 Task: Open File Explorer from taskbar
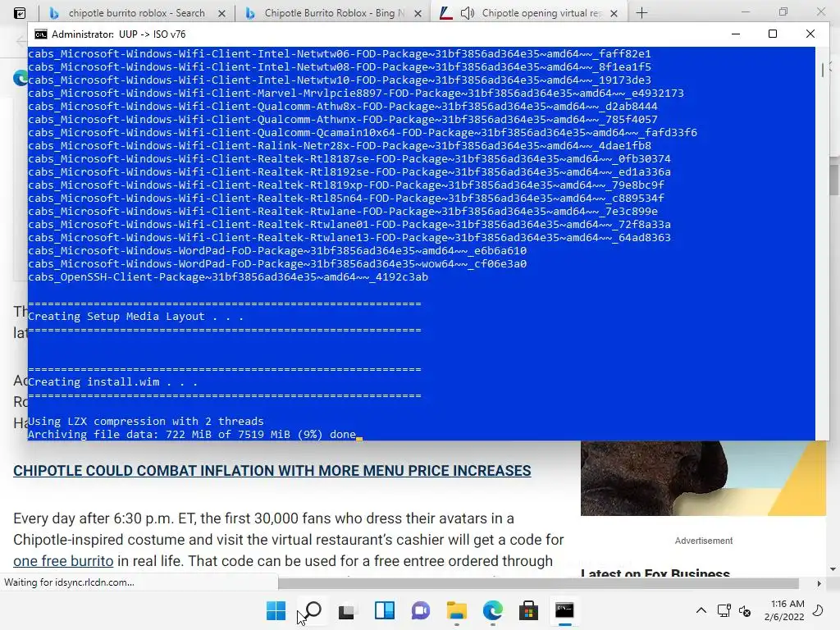click(x=456, y=610)
